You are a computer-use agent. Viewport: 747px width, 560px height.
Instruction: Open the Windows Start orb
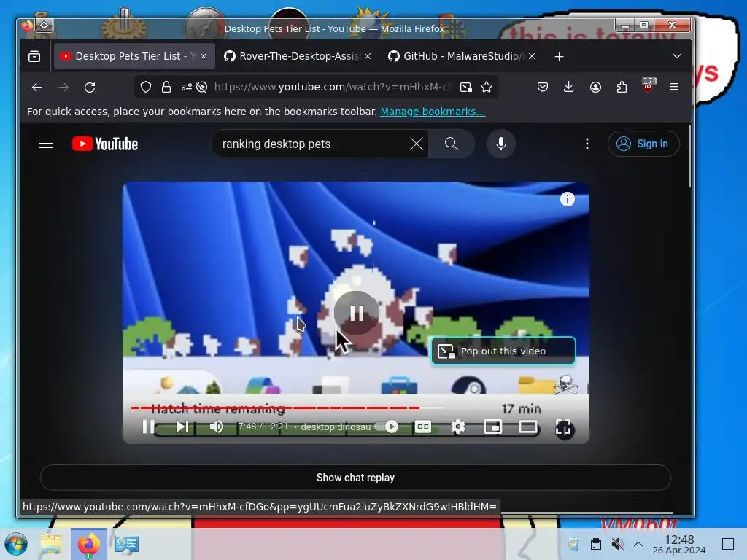[x=16, y=544]
